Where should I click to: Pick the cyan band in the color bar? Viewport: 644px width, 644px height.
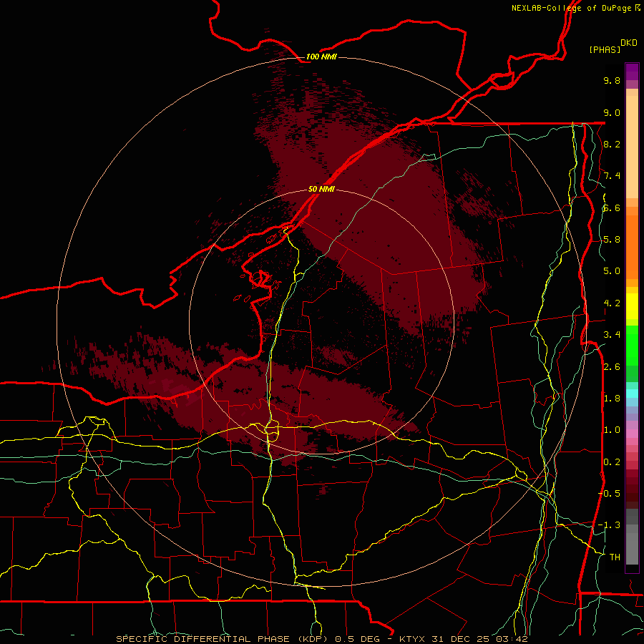pyautogui.click(x=632, y=394)
